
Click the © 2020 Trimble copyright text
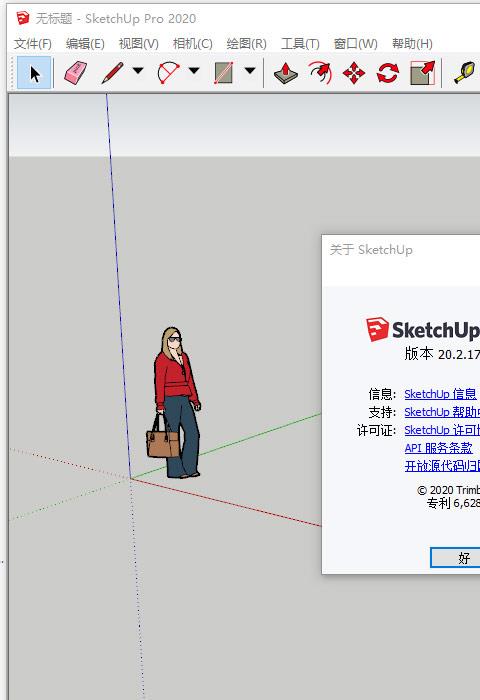click(448, 490)
